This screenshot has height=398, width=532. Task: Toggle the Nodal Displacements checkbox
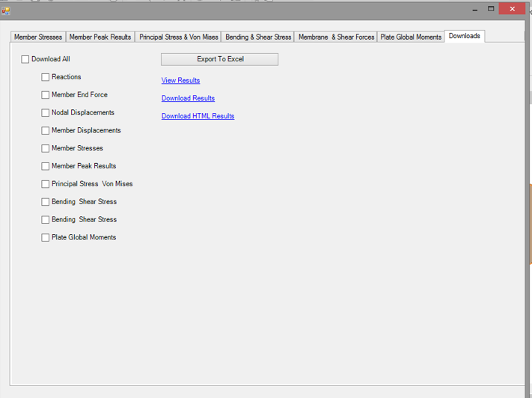coord(46,113)
